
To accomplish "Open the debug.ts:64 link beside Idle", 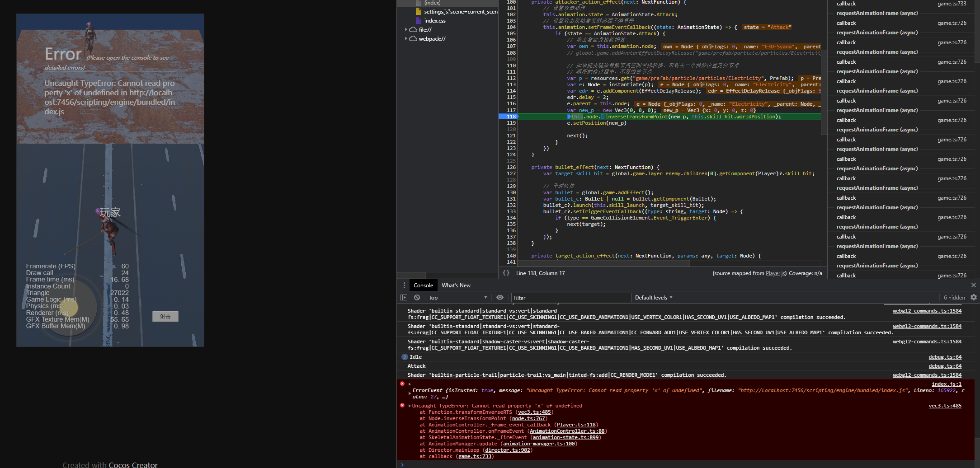I will point(945,357).
